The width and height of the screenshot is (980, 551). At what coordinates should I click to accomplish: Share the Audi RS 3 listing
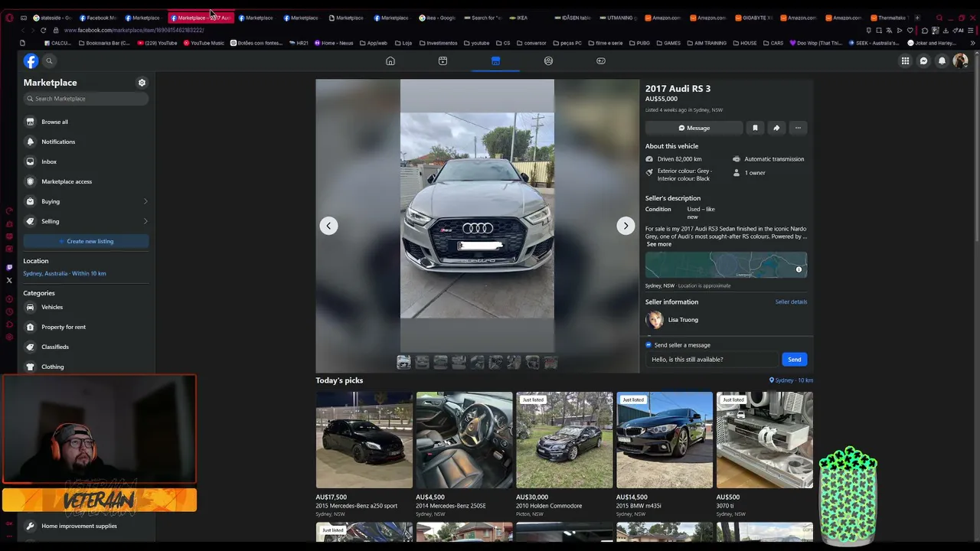pos(776,128)
